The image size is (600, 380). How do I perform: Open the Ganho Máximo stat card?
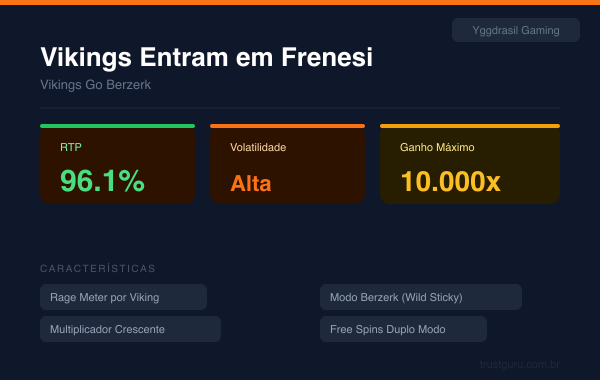[x=470, y=164]
